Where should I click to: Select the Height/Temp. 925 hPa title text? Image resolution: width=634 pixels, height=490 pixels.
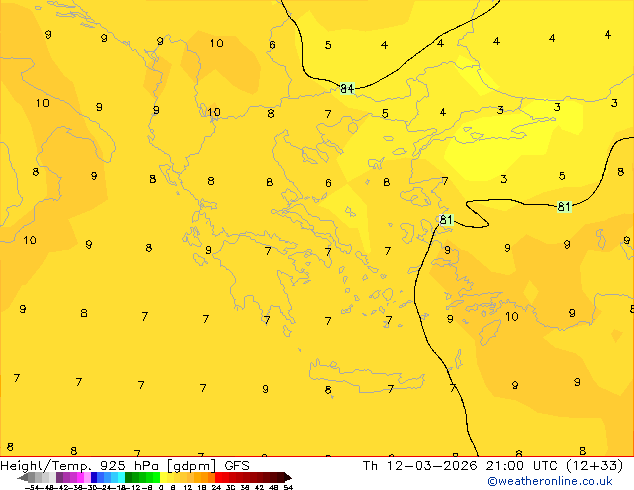[x=81, y=466]
